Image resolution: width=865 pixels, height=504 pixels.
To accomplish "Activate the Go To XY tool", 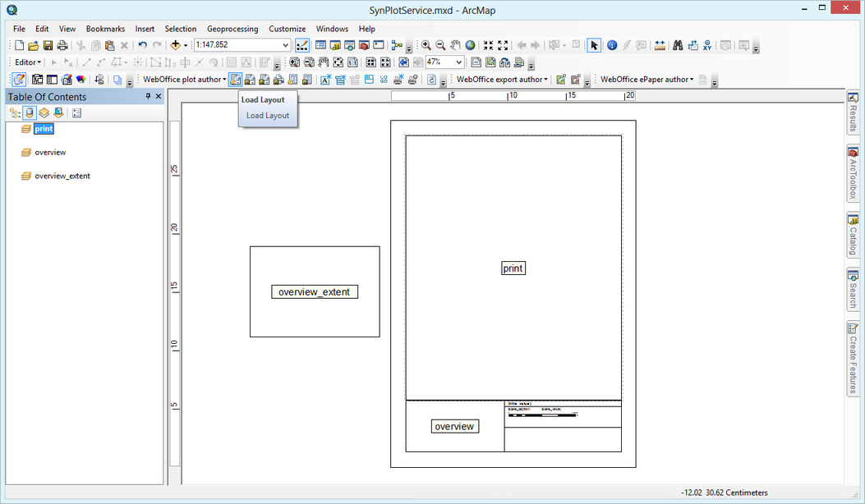I will [708, 45].
